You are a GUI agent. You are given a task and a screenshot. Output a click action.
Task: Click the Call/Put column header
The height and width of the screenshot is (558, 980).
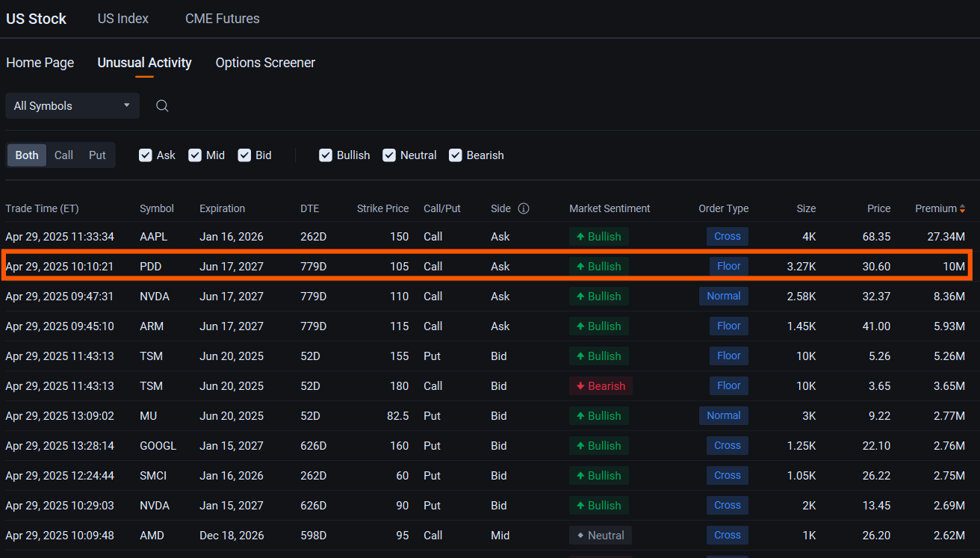(x=442, y=208)
